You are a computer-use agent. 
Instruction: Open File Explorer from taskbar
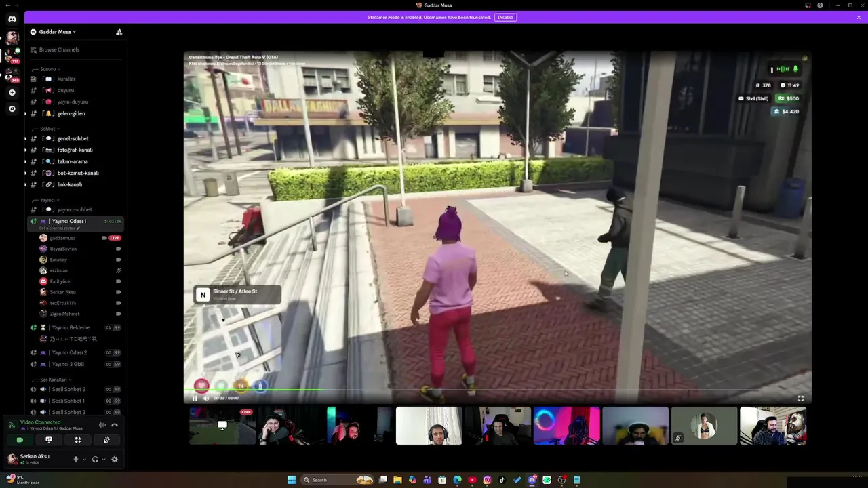[397, 480]
